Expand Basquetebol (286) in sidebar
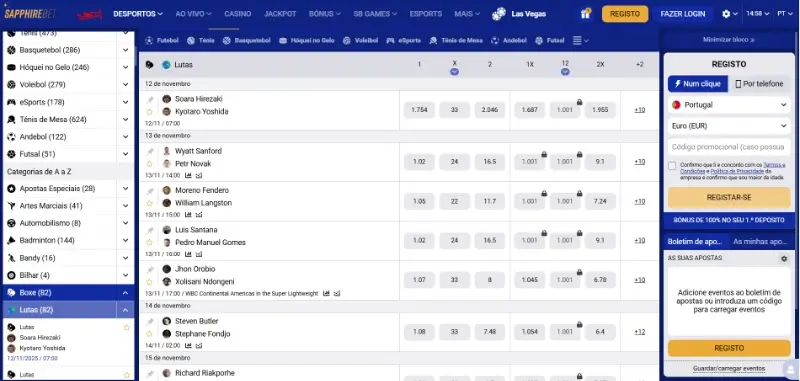This screenshot has width=800, height=381. pyautogui.click(x=126, y=50)
